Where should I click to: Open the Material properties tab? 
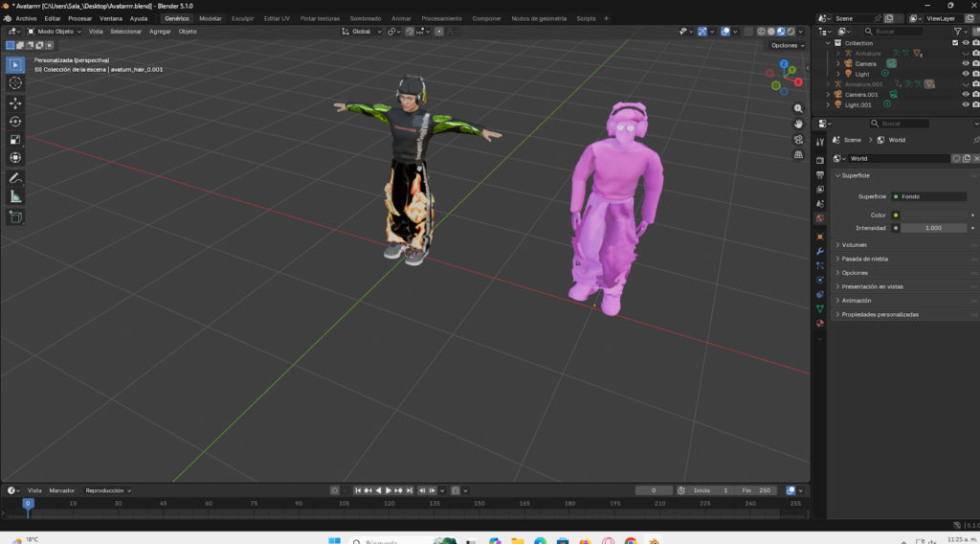point(820,324)
